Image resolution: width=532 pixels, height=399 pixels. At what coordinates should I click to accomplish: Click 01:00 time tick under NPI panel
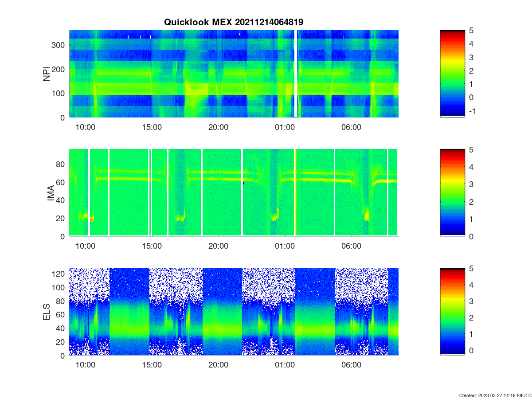pyautogui.click(x=285, y=127)
